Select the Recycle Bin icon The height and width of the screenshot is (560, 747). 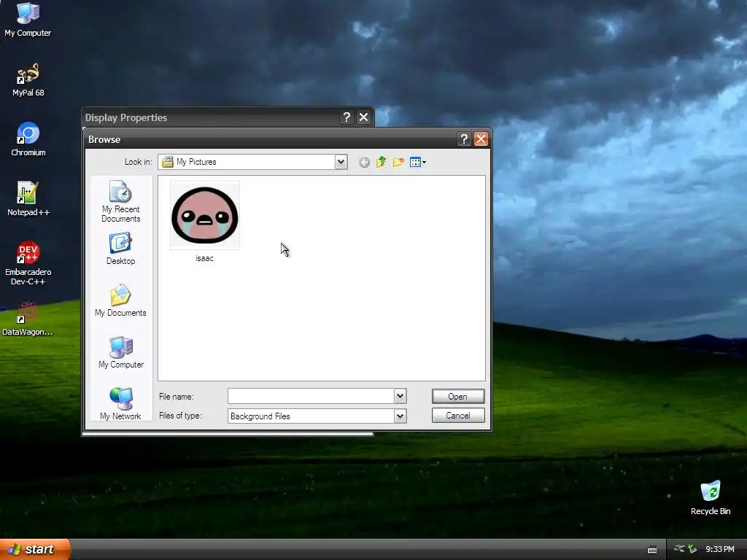point(711,498)
